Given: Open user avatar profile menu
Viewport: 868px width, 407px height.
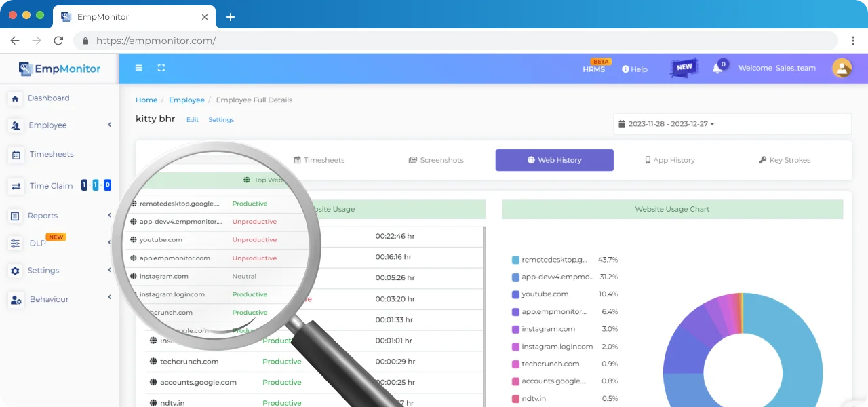Looking at the screenshot, I should pyautogui.click(x=842, y=68).
